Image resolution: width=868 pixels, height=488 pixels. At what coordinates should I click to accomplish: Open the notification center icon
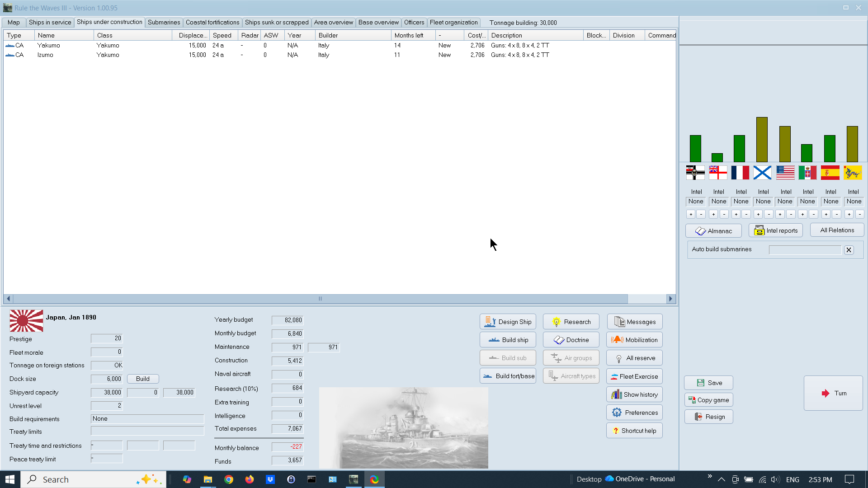tap(849, 479)
